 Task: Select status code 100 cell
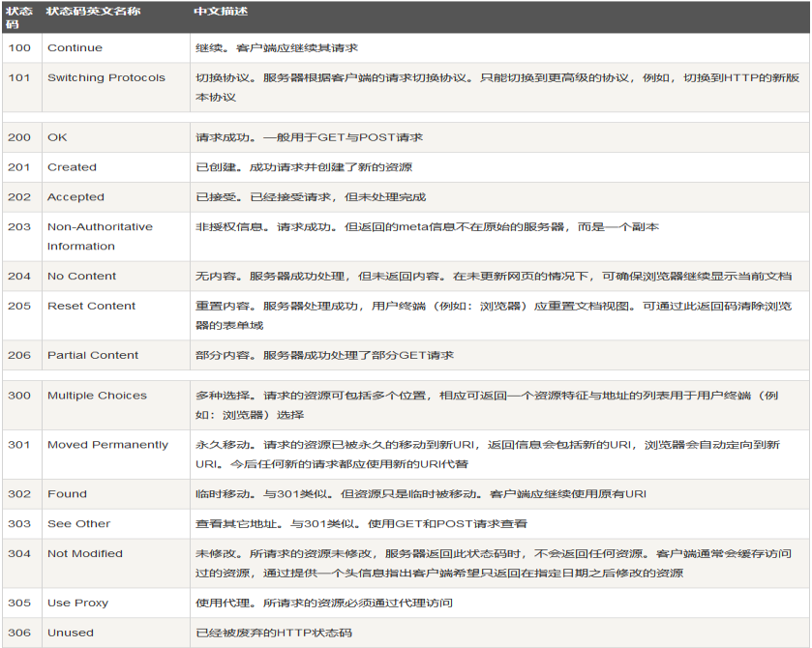pyautogui.click(x=21, y=48)
